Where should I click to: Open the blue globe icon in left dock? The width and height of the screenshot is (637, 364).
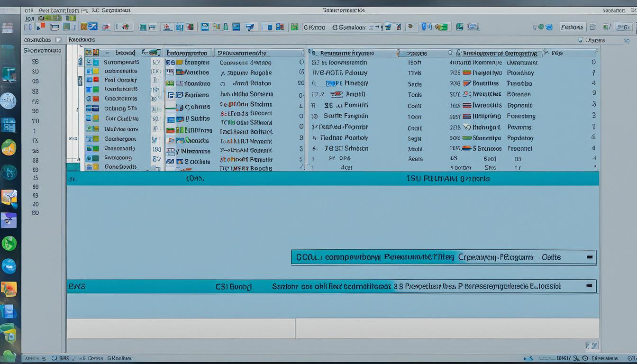point(9,266)
